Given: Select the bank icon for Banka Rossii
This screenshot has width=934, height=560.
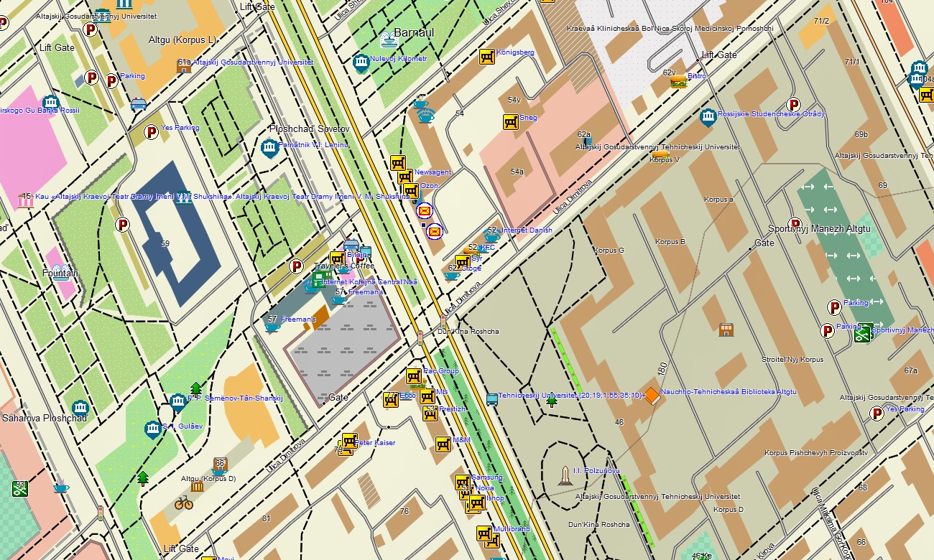Looking at the screenshot, I should (50, 105).
